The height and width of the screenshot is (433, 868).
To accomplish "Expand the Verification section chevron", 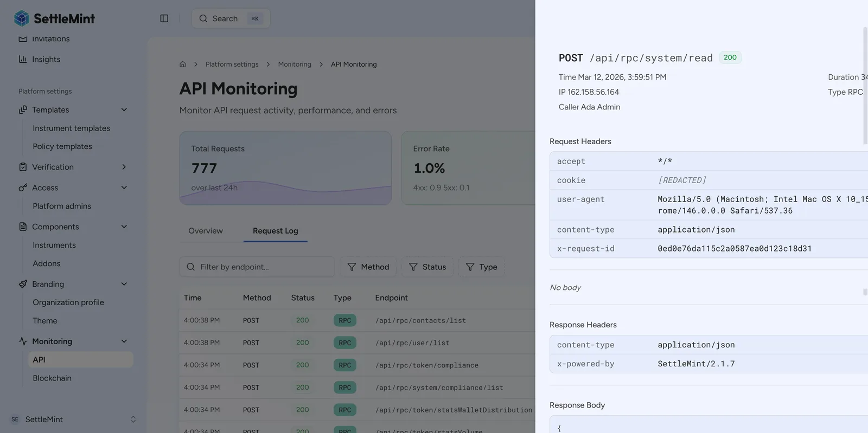I will tap(124, 167).
